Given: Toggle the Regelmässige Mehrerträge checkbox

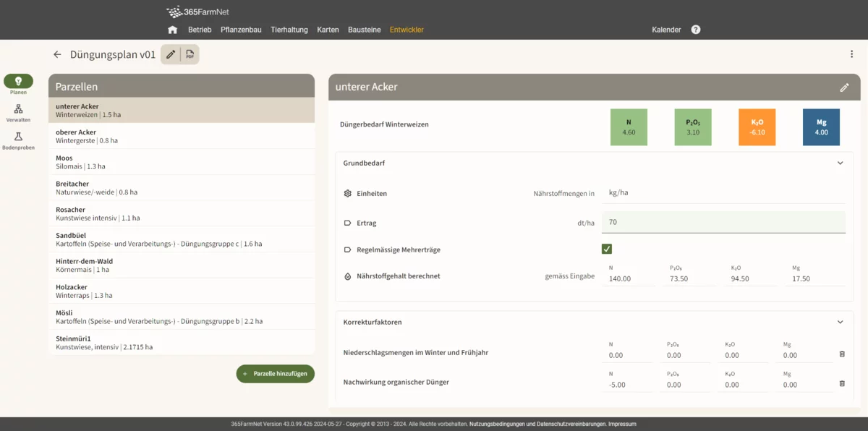Looking at the screenshot, I should click(x=607, y=249).
